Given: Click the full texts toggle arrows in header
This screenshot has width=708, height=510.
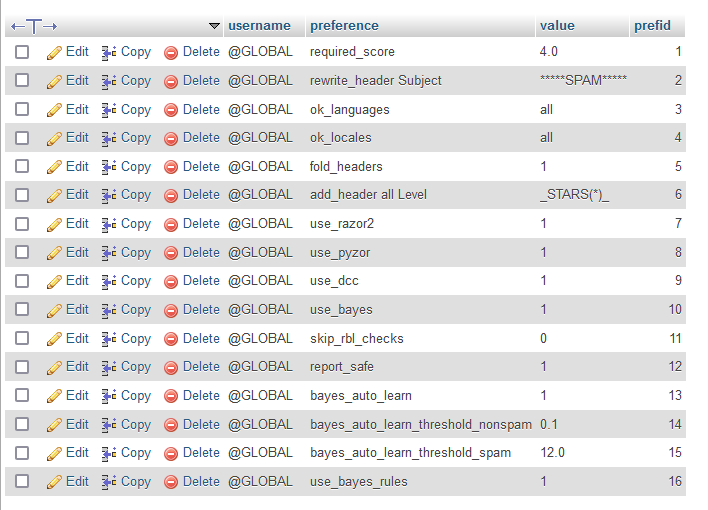Looking at the screenshot, I should tap(33, 26).
